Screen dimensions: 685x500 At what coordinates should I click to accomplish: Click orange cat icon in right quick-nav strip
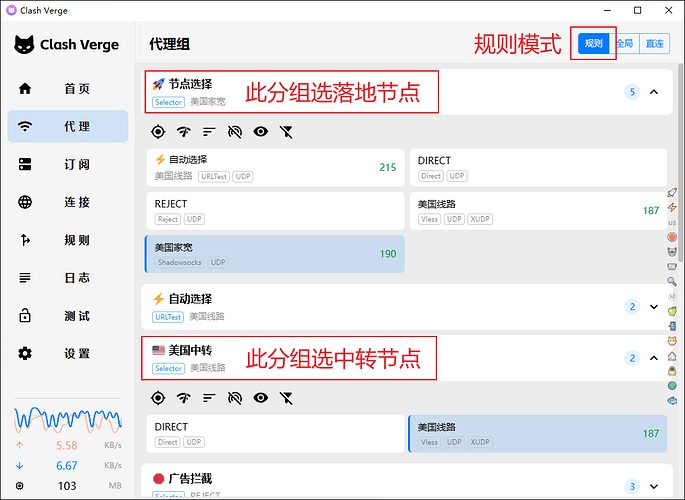click(x=672, y=341)
